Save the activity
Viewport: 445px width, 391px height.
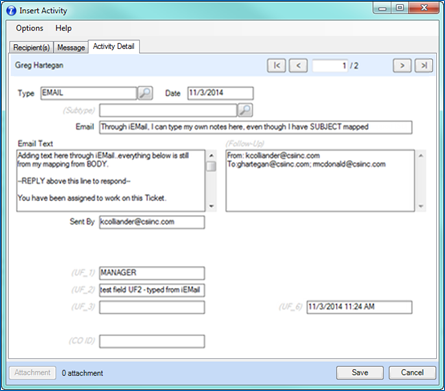click(360, 373)
